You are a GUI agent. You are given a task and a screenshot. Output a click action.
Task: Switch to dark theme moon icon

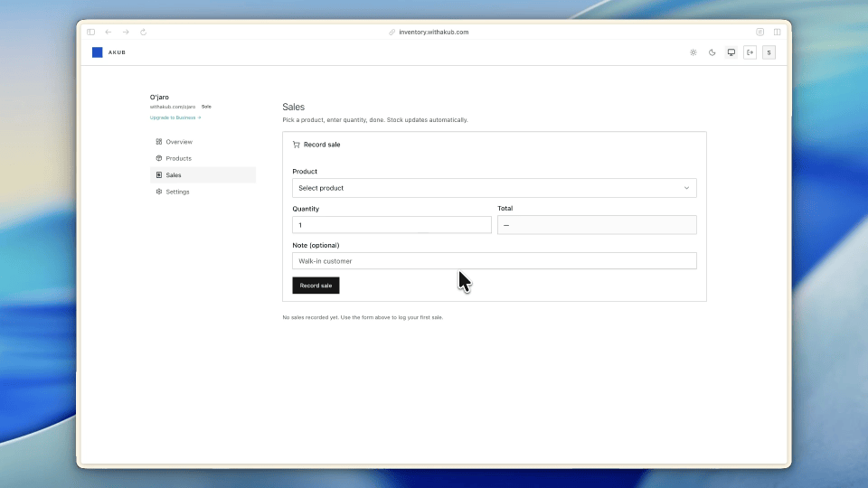point(712,52)
